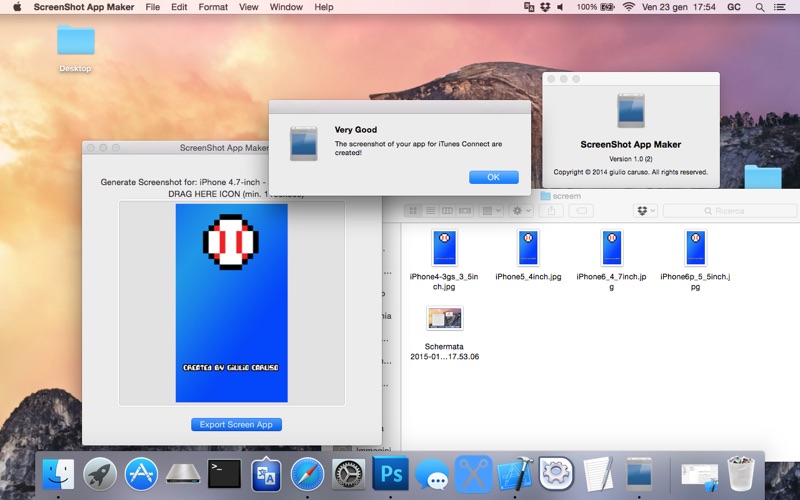Click the Ricerca search field in Finder
Image resolution: width=800 pixels, height=500 pixels.
tap(730, 211)
